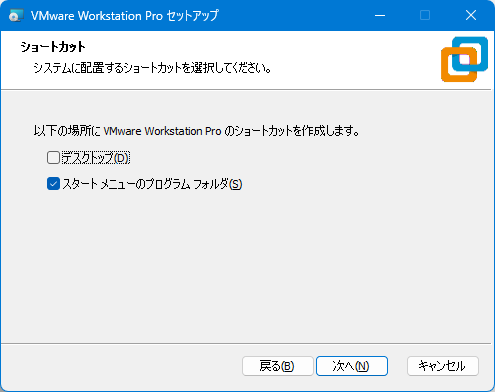Image resolution: width=495 pixels, height=392 pixels.
Task: Proceed with the 次へ(N) button
Action: tap(352, 366)
